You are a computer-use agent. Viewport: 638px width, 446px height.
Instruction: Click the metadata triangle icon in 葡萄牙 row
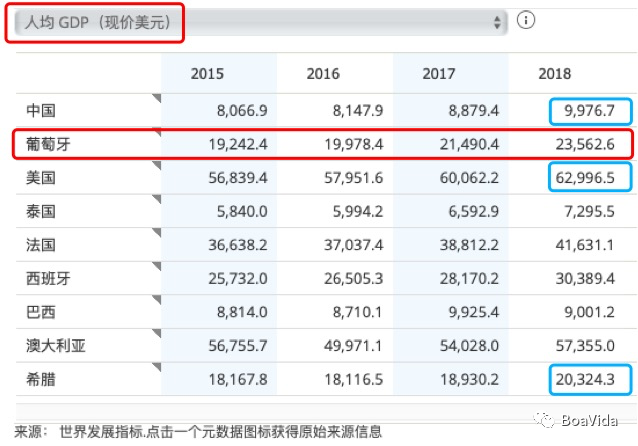pyautogui.click(x=157, y=132)
